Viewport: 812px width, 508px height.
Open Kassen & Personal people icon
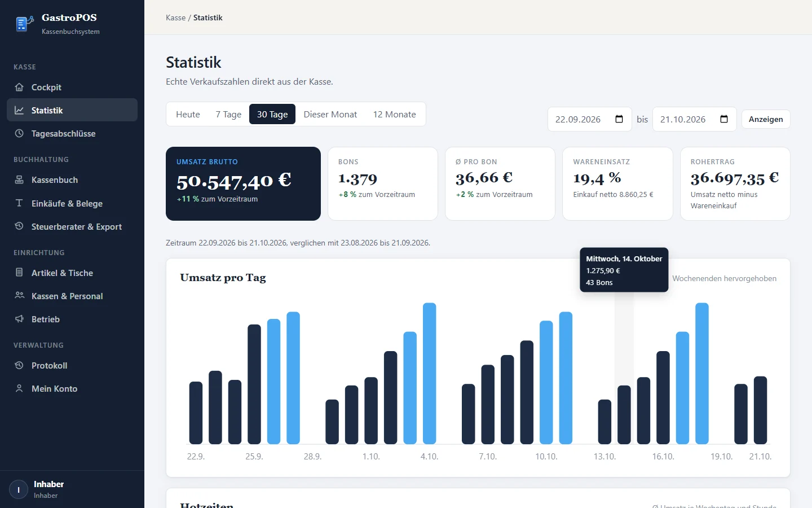click(x=19, y=296)
